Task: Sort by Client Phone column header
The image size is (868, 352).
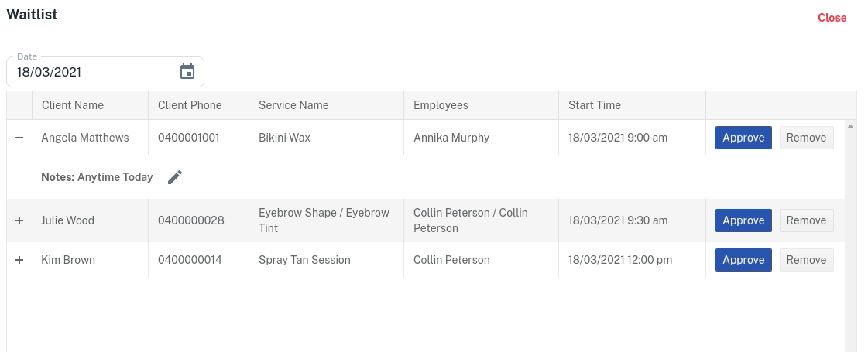Action: (190, 105)
